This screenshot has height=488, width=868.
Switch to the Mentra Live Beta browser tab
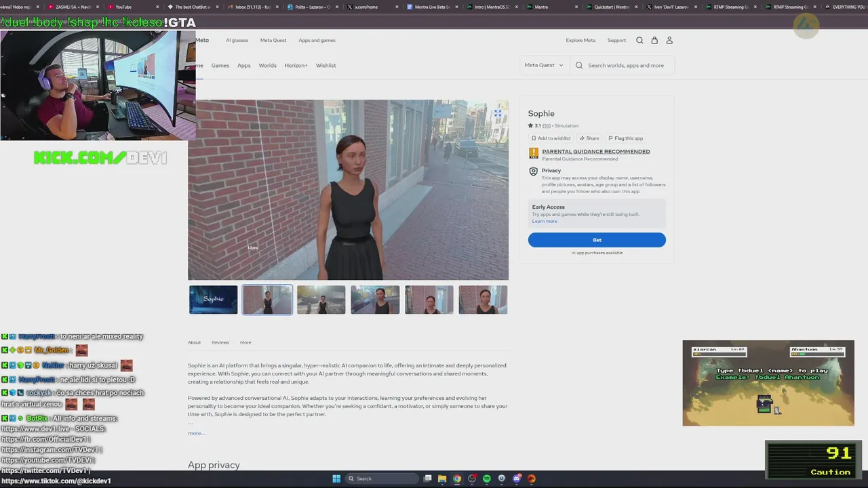[x=432, y=7]
